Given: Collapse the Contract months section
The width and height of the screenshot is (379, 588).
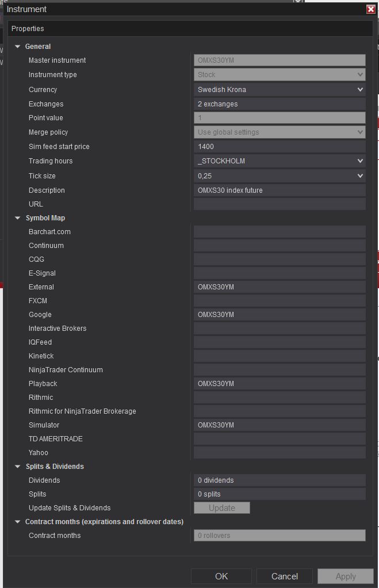Looking at the screenshot, I should click(18, 522).
